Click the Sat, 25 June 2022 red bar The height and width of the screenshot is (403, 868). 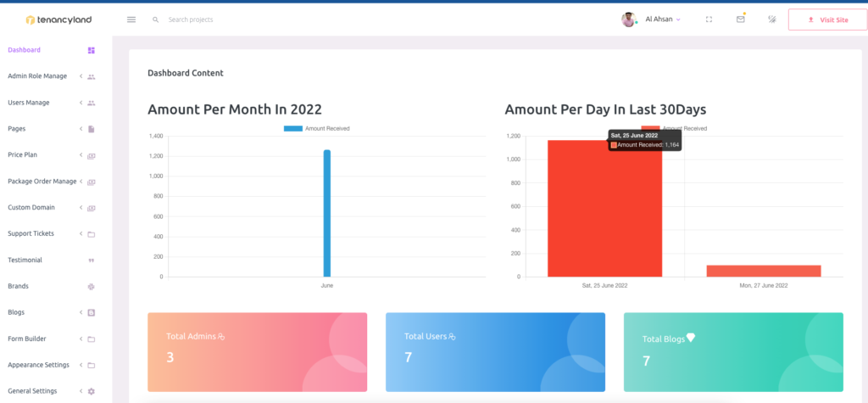[604, 209]
